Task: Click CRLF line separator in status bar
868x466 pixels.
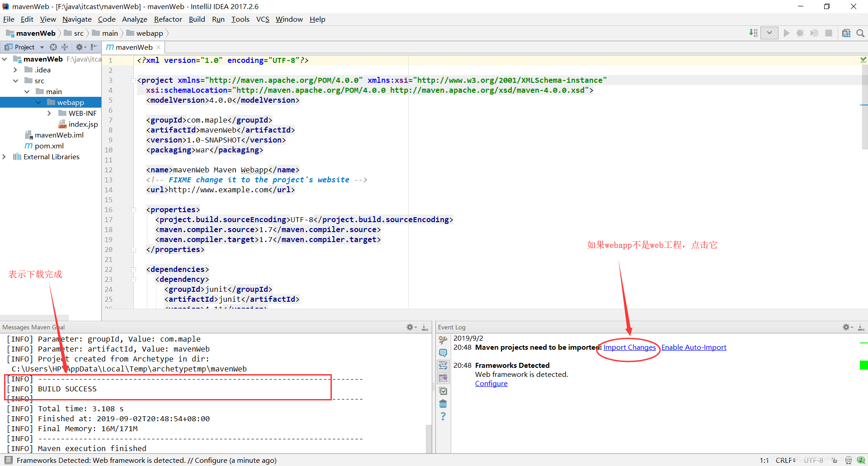Action: (786, 460)
